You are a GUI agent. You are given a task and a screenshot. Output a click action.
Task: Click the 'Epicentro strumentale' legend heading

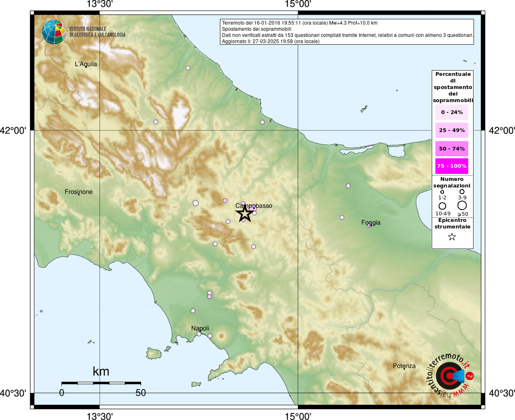coord(452,224)
